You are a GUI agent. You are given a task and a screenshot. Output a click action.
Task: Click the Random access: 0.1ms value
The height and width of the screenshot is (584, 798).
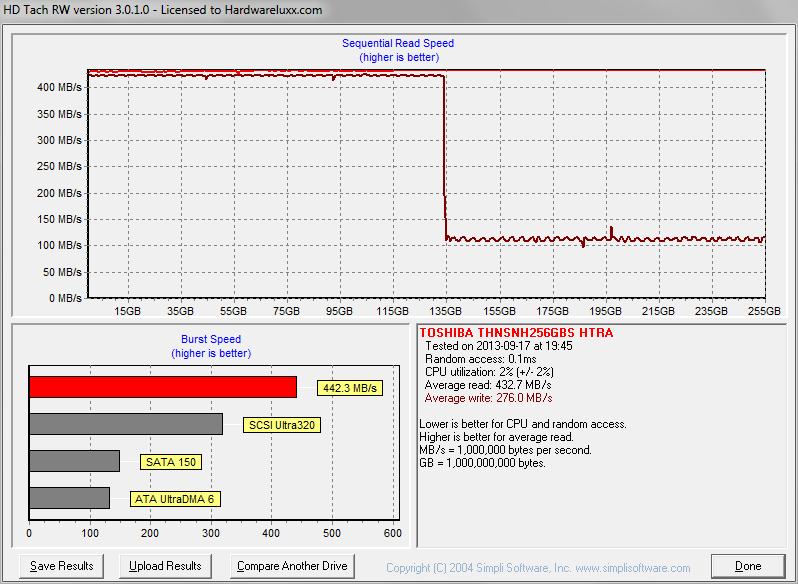pyautogui.click(x=480, y=359)
